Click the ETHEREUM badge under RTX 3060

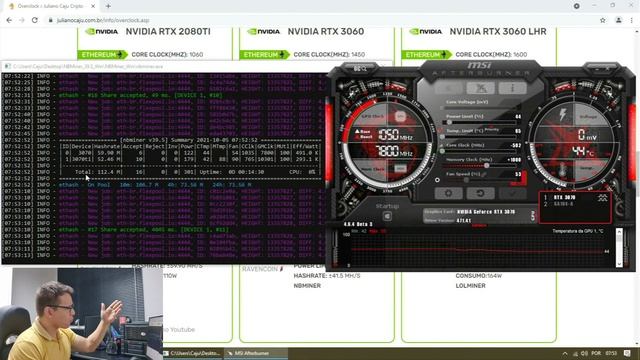[264, 55]
